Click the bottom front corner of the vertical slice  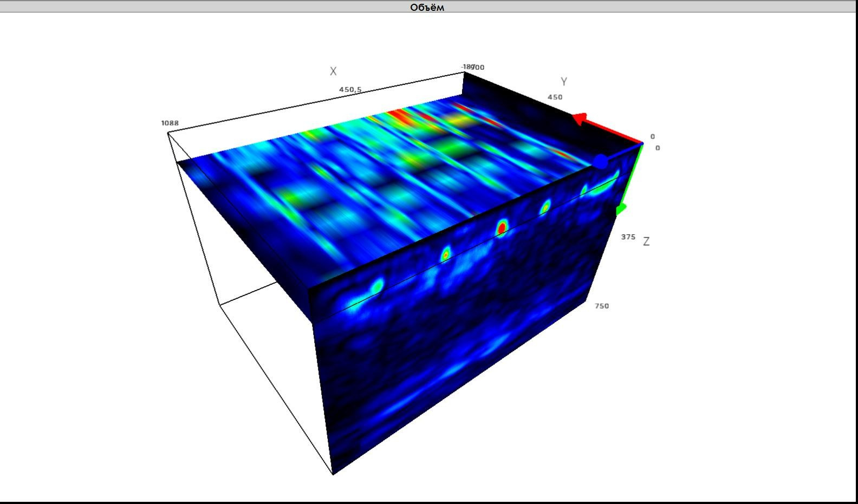pos(333,473)
